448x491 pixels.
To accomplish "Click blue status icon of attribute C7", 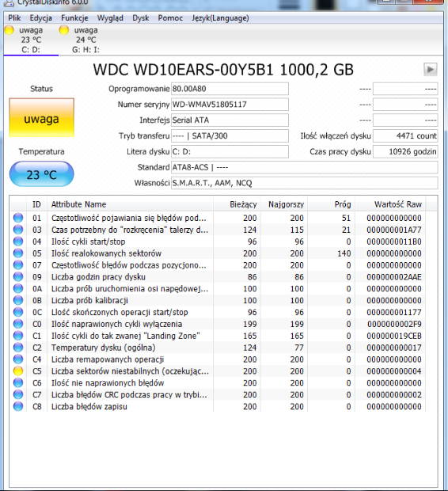I will click(18, 394).
